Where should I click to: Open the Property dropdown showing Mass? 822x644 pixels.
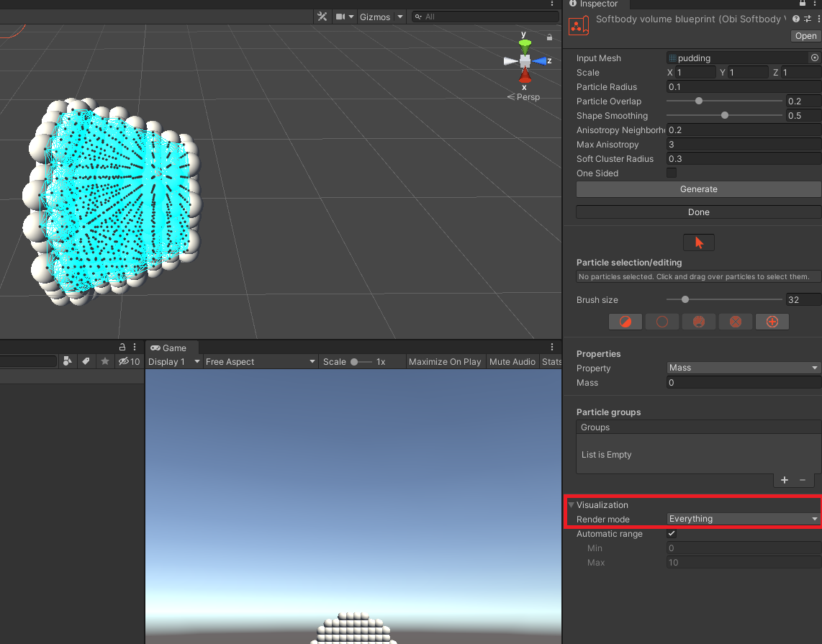tap(743, 368)
